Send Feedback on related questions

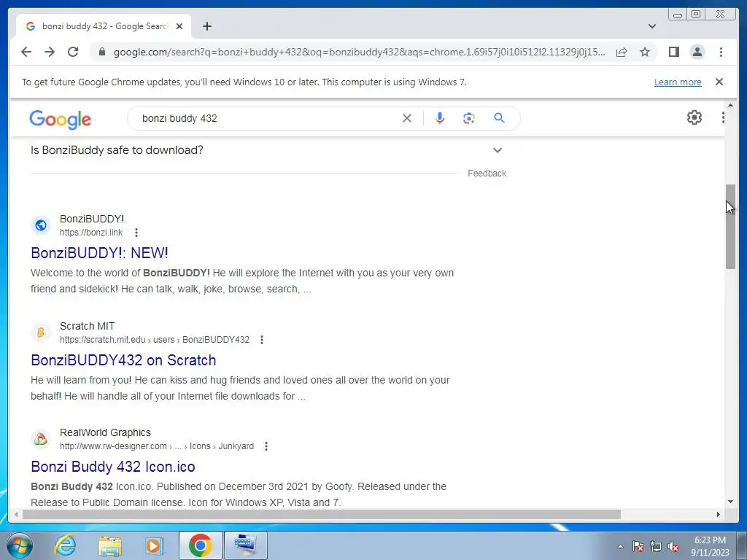click(487, 174)
